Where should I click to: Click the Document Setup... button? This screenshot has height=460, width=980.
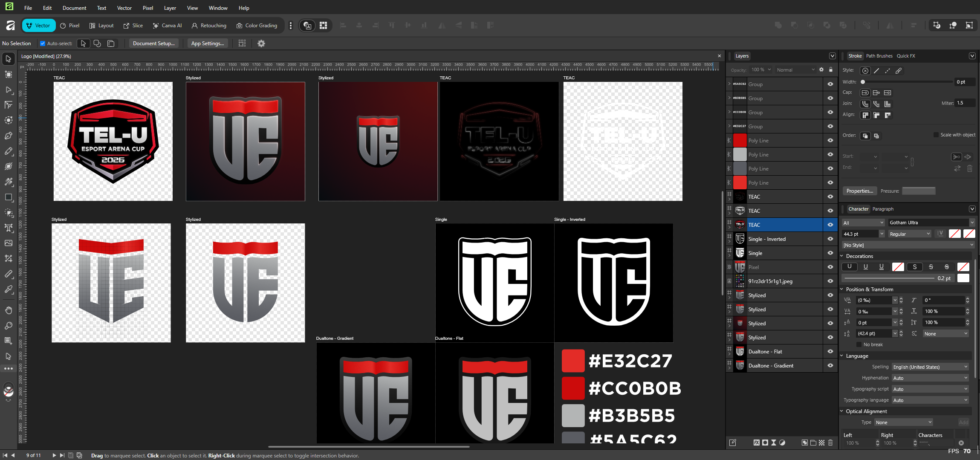tap(154, 43)
